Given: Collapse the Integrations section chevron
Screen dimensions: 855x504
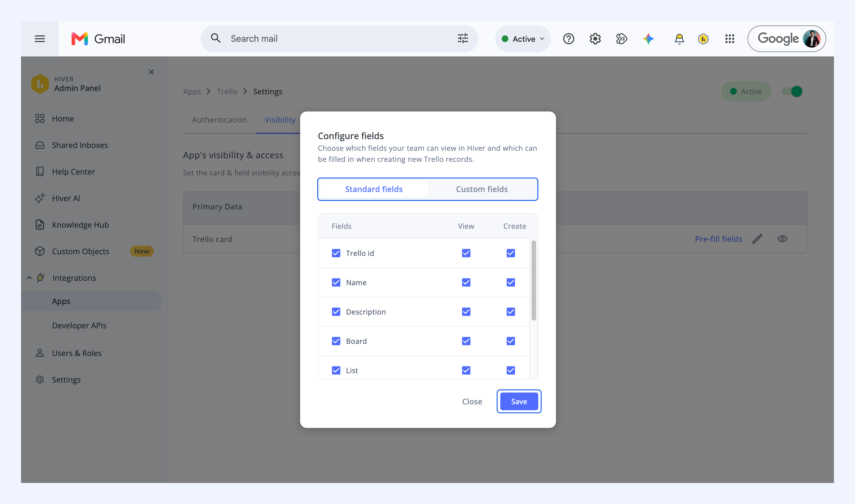Looking at the screenshot, I should click(29, 278).
